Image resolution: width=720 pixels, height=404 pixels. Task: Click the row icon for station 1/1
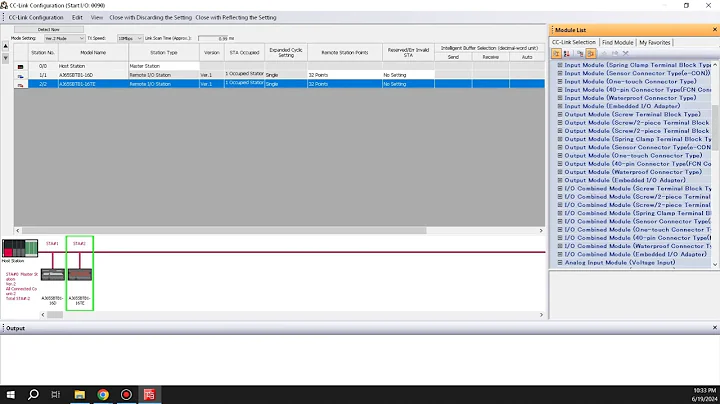[x=20, y=75]
